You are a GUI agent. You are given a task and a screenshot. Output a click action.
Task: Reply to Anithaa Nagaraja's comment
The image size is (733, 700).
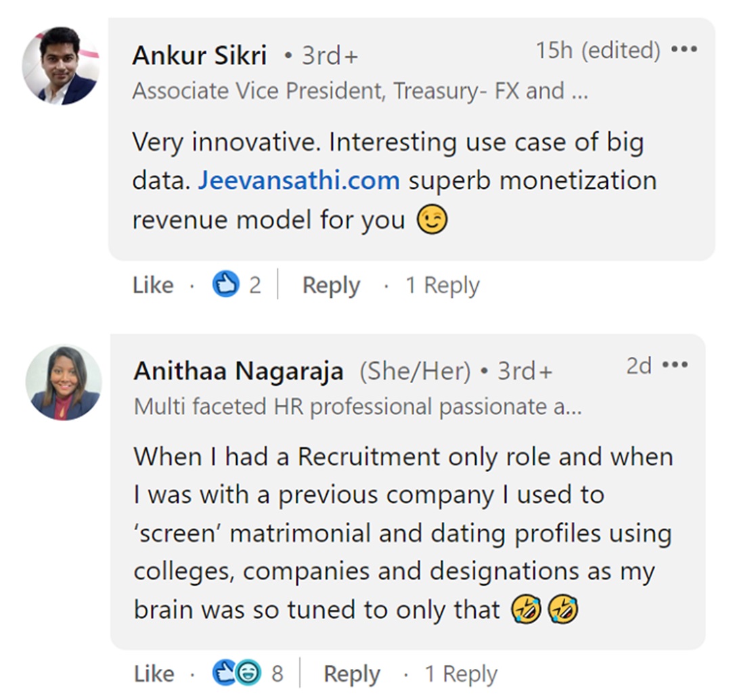[x=352, y=674]
